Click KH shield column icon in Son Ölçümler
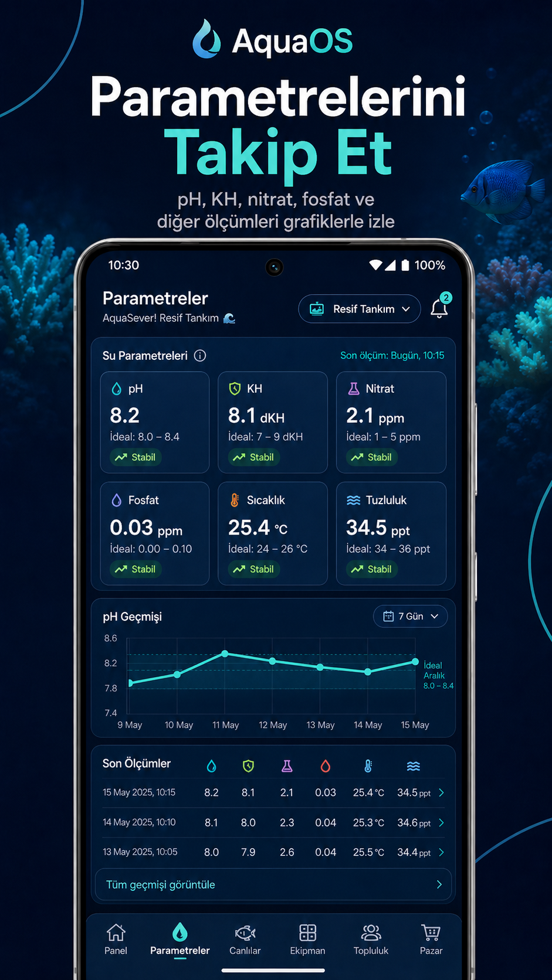552x980 pixels. coord(249,766)
